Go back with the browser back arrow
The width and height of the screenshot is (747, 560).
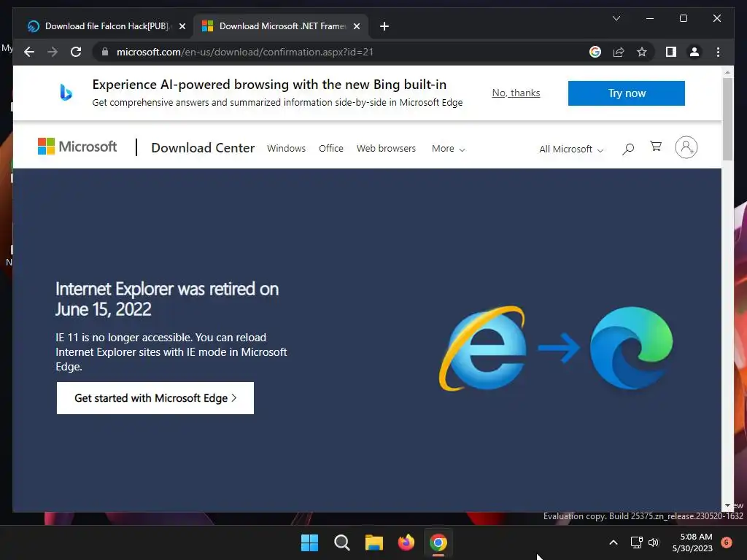coord(29,52)
